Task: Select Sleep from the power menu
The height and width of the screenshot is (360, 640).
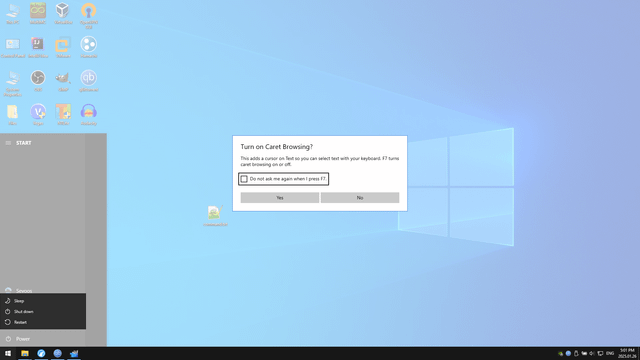Action: tap(43, 301)
